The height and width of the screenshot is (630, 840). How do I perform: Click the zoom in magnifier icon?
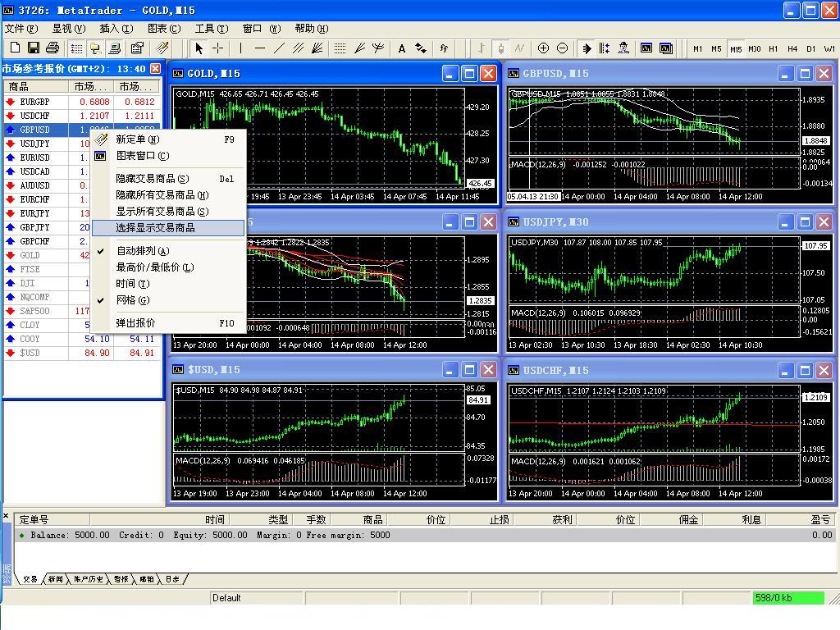pyautogui.click(x=543, y=48)
